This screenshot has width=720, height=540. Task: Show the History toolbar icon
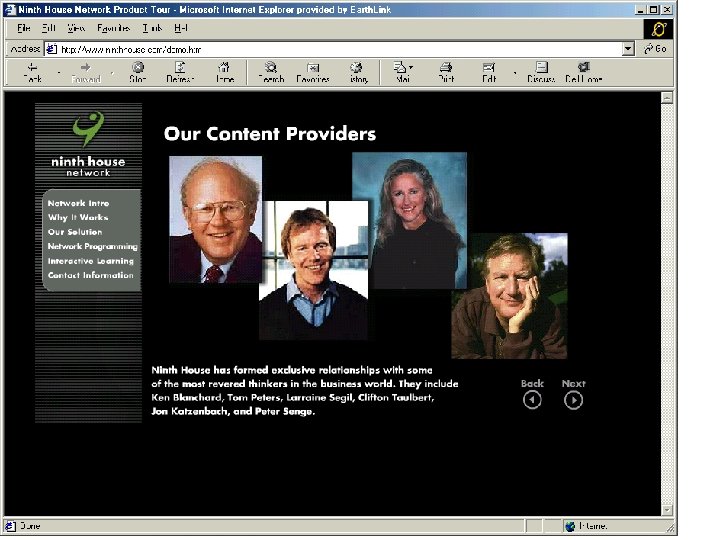point(356,68)
